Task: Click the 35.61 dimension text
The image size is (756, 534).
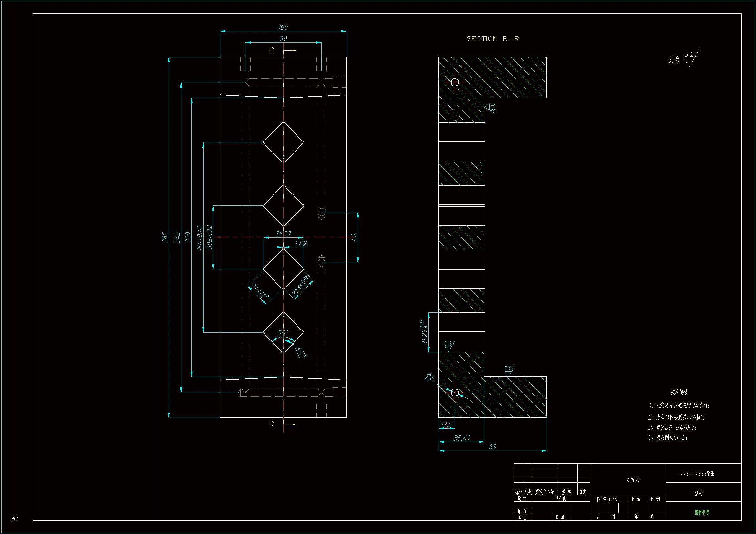Action: coord(462,438)
